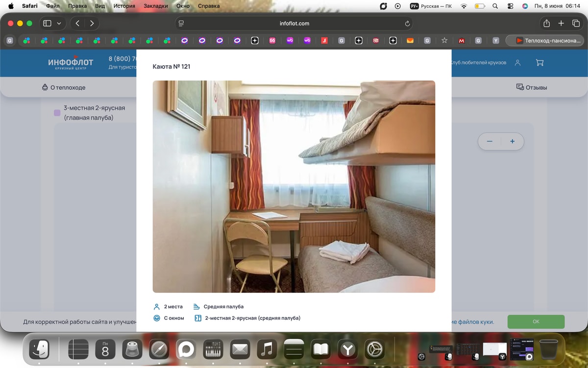Screen dimensions: 588x368
Task: Open the macOS Control Center toggles
Action: tap(510, 6)
